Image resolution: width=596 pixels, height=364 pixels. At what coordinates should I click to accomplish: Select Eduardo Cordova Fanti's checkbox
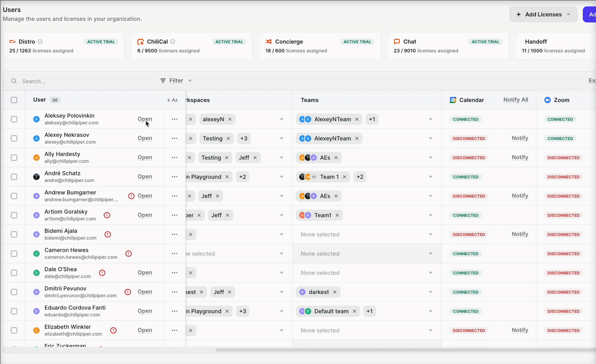[14, 311]
